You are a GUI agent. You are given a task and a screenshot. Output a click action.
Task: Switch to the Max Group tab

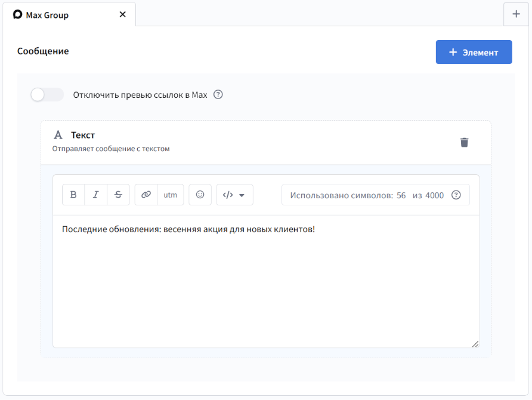pyautogui.click(x=48, y=15)
